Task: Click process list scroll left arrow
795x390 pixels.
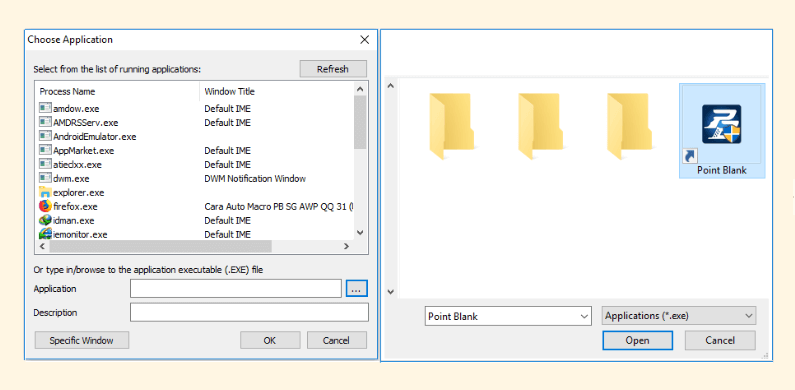Action: pyautogui.click(x=42, y=246)
